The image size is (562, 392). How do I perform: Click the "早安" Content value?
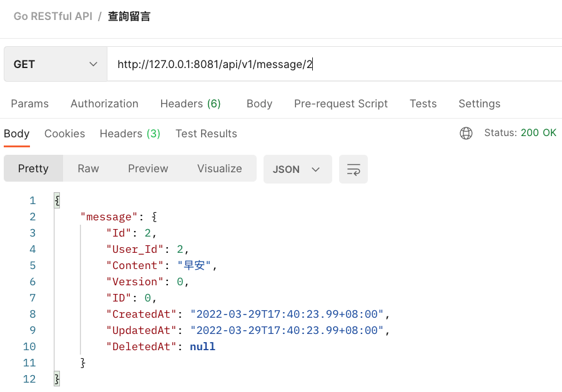(194, 265)
